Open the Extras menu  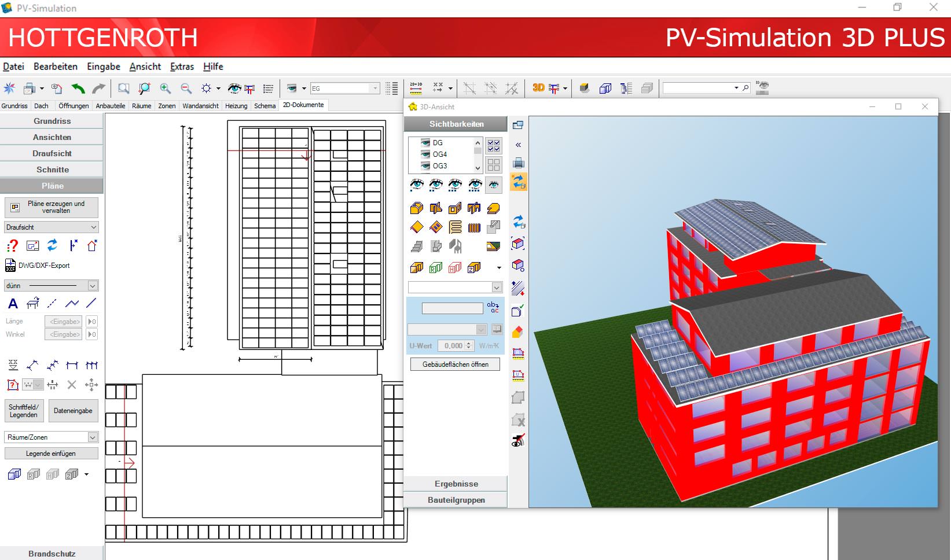[182, 67]
